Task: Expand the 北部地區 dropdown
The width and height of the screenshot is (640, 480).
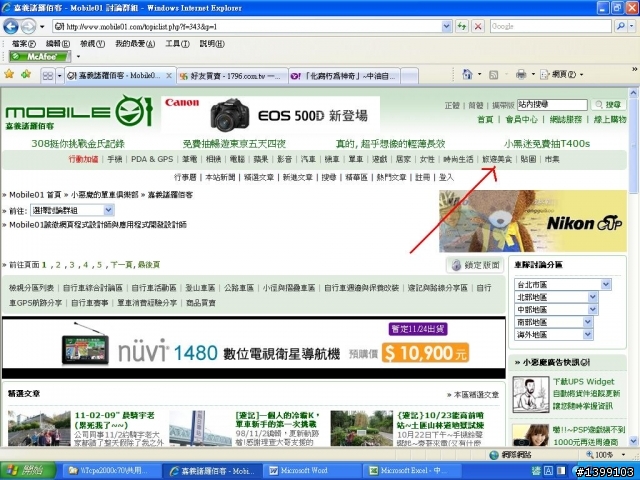Action: tap(556, 297)
